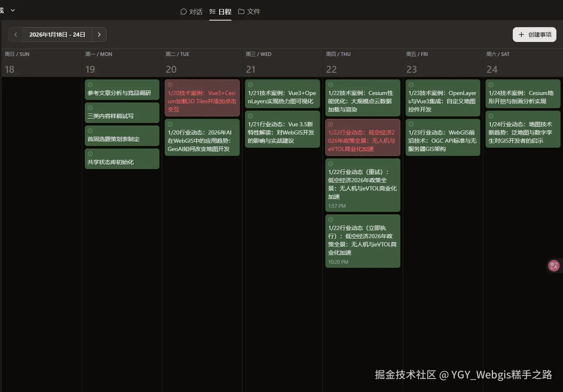This screenshot has width=563, height=392.
Task: Go to the next week with right chevron
Action: pyautogui.click(x=99, y=35)
